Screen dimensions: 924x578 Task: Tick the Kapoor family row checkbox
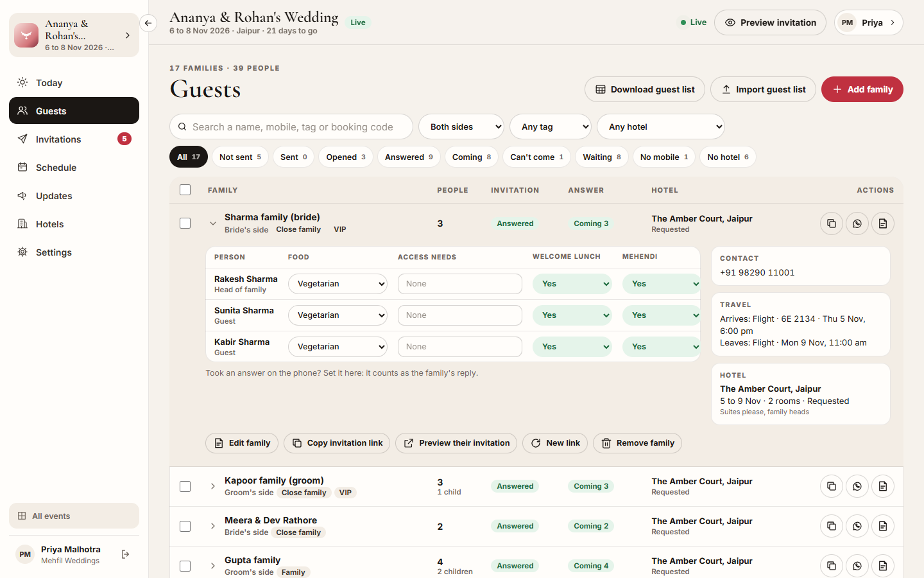185,486
